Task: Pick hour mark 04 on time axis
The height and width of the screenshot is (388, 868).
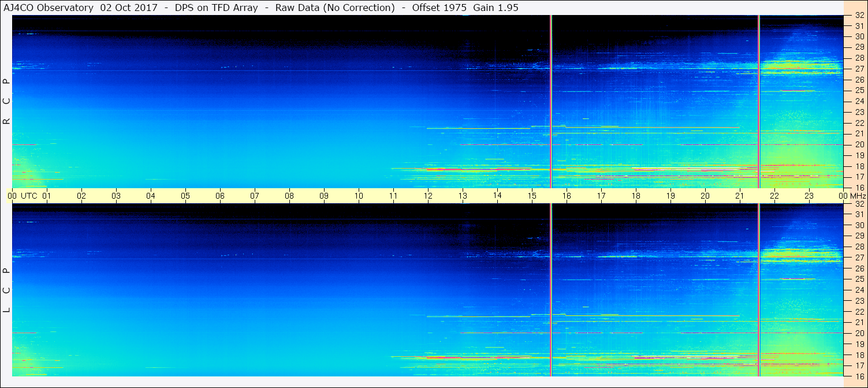Action: point(151,196)
